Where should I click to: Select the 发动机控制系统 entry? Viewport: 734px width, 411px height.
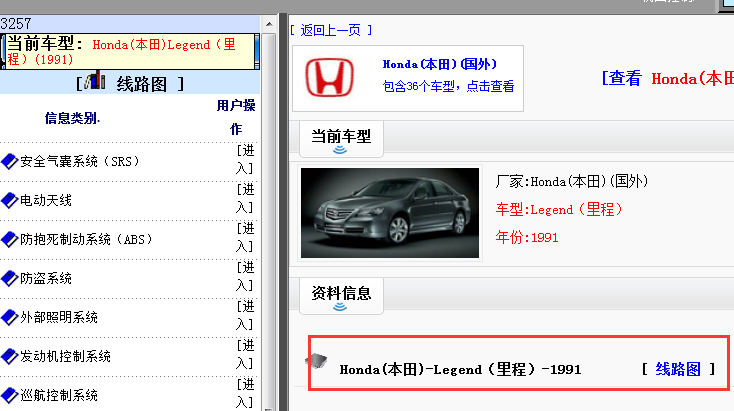(x=65, y=356)
